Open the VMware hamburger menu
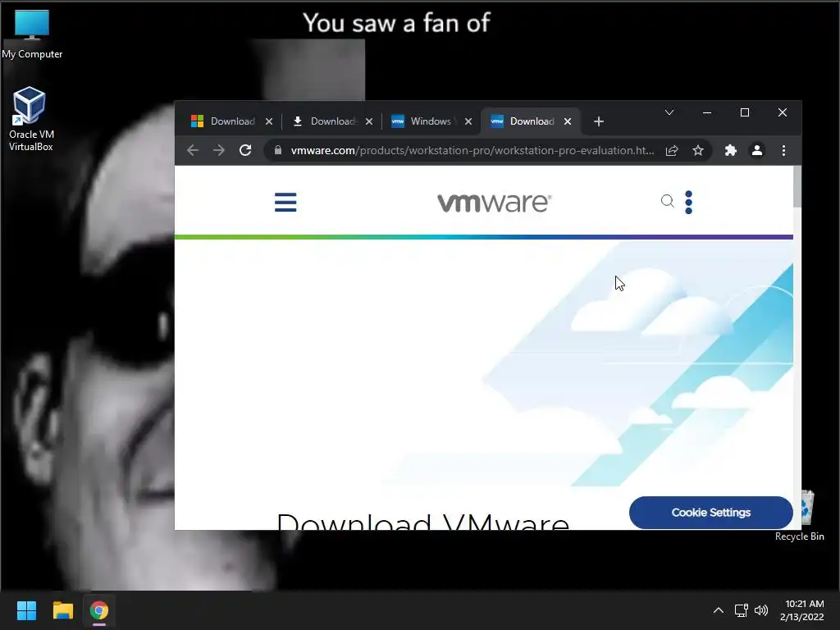 (285, 202)
